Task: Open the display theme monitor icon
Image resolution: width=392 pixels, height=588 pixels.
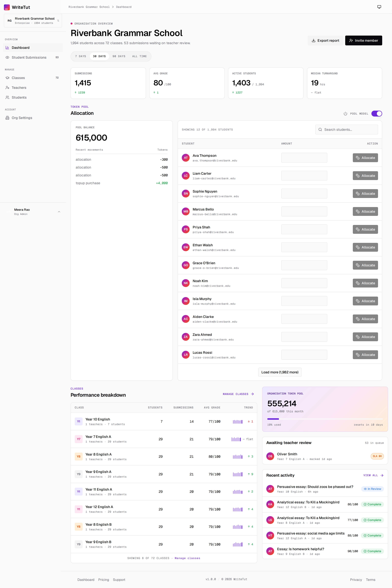Action: (x=379, y=7)
